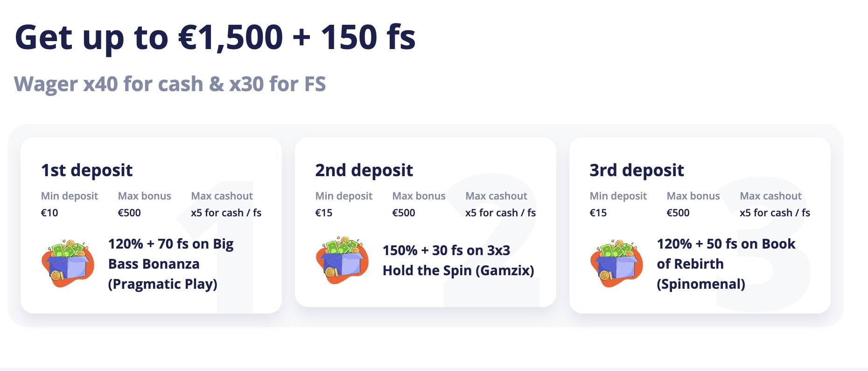Click the 1st deposit gift box icon
Viewport: 868px width, 371px height.
68,264
